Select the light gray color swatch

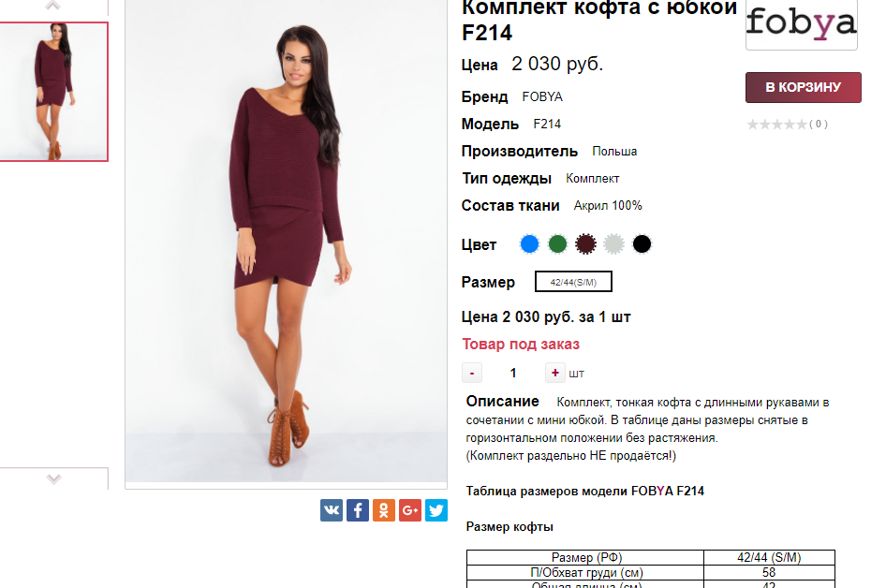coord(613,244)
